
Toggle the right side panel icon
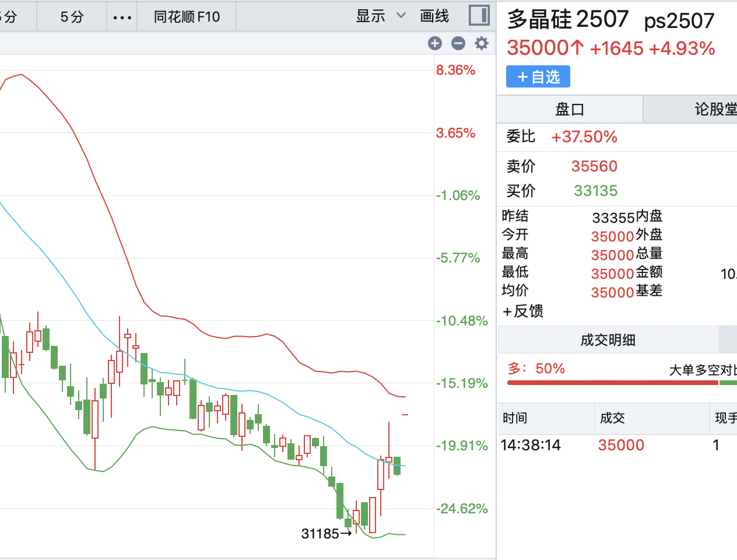(479, 16)
